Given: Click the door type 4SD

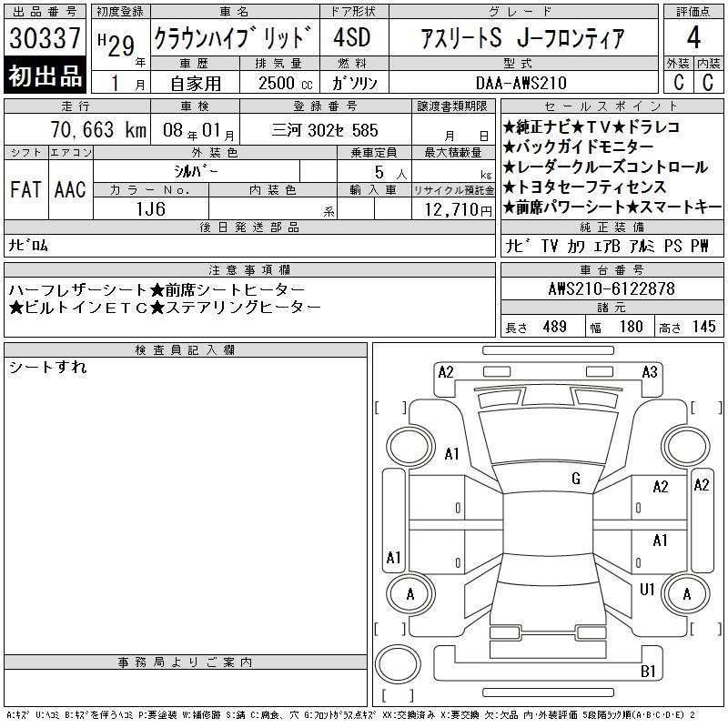Looking at the screenshot, I should [352, 37].
